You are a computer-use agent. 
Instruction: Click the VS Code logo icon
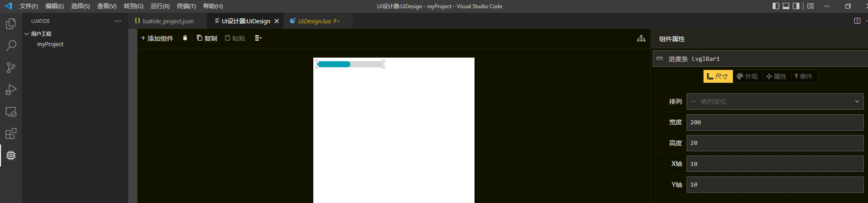point(8,6)
